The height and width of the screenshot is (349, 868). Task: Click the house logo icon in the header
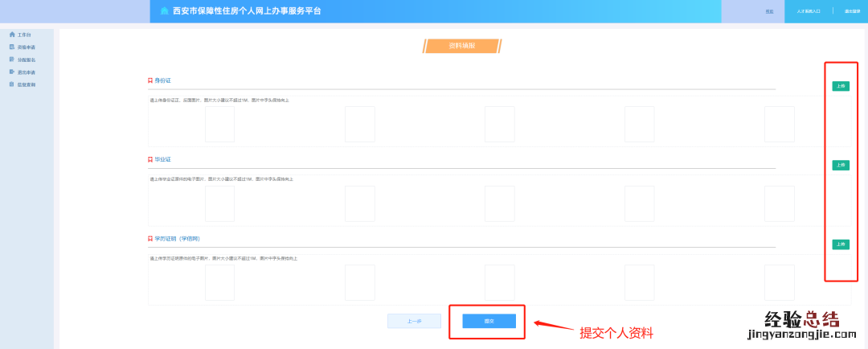[x=165, y=11]
